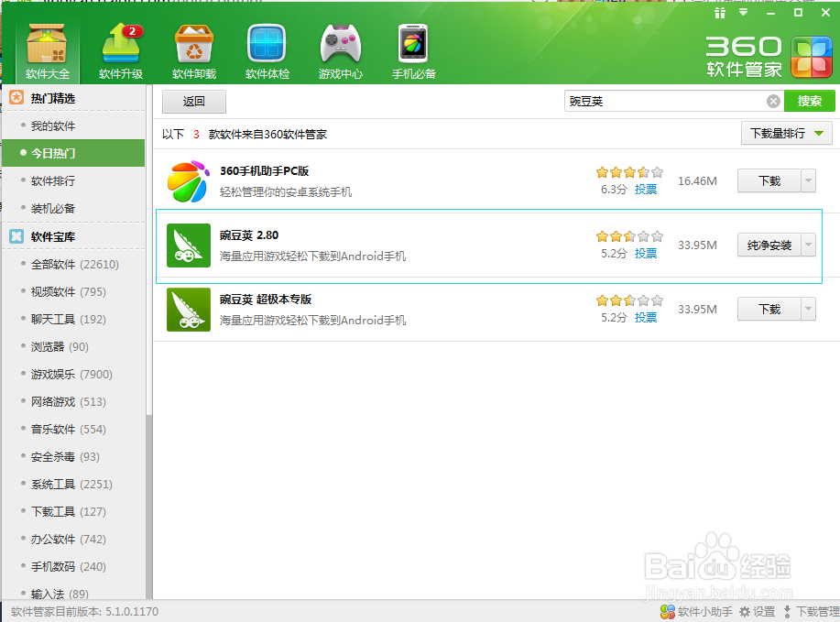The width and height of the screenshot is (840, 622).
Task: Open the 360手机助手PC版 title
Action: coord(264,171)
